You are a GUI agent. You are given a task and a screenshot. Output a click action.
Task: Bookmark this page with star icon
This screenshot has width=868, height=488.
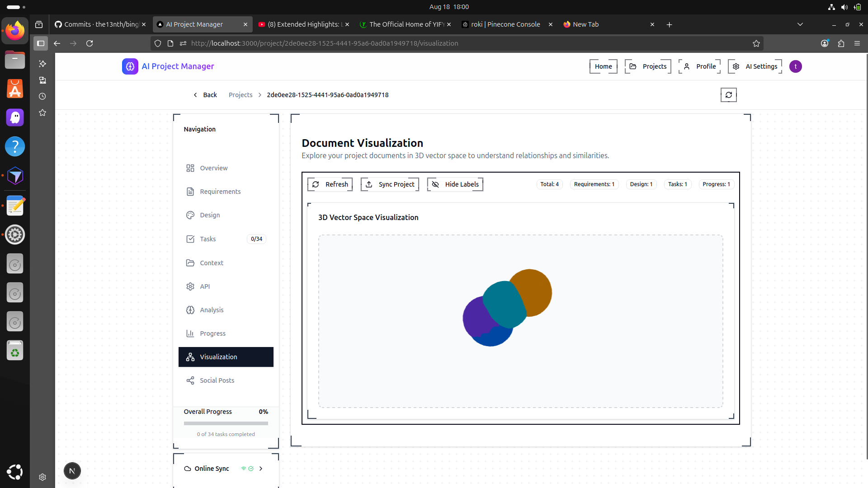(x=756, y=43)
